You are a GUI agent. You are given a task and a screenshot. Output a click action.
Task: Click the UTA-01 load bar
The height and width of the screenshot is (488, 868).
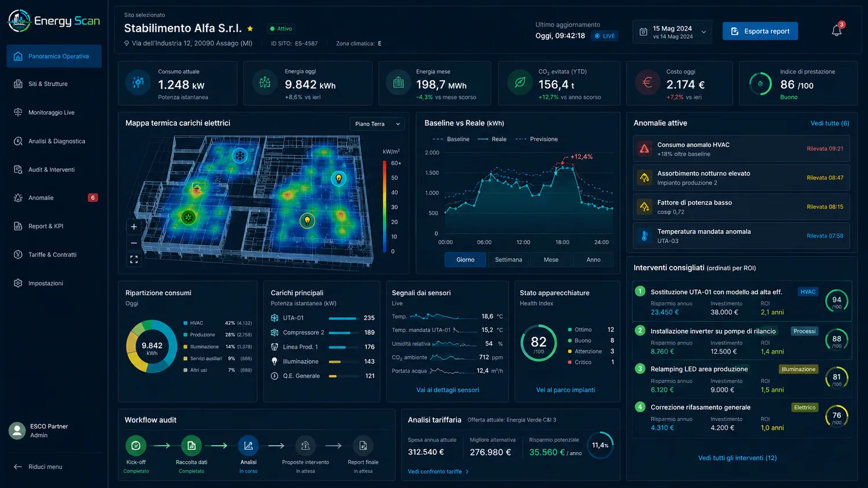click(343, 318)
